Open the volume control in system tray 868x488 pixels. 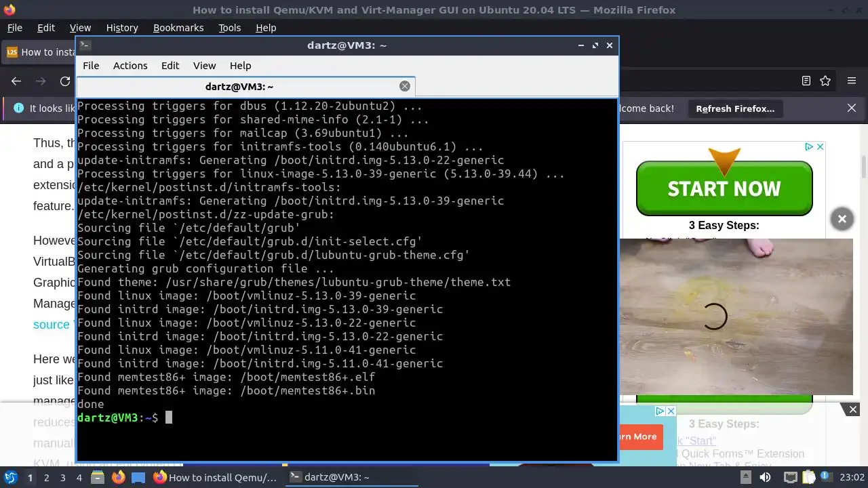pos(766,477)
